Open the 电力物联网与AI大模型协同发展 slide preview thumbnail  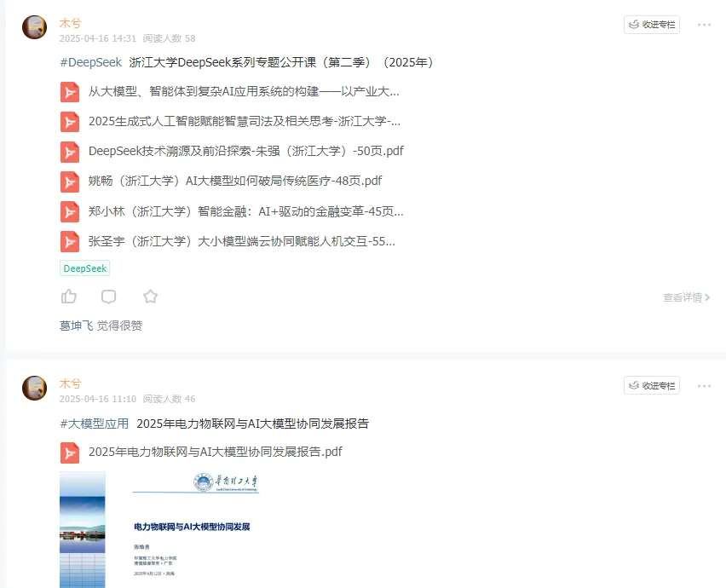pyautogui.click(x=159, y=530)
